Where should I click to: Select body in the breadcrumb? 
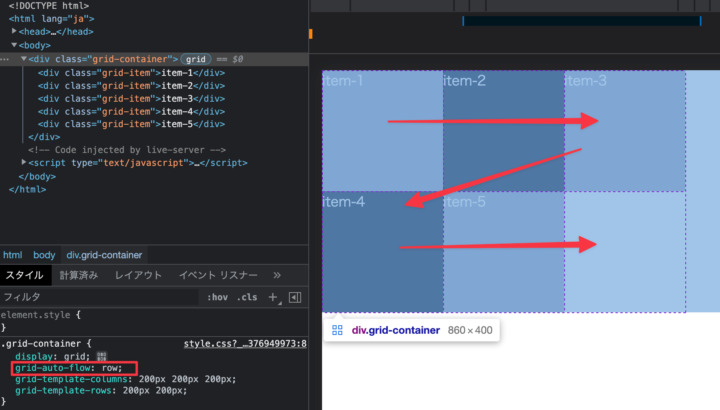44,255
